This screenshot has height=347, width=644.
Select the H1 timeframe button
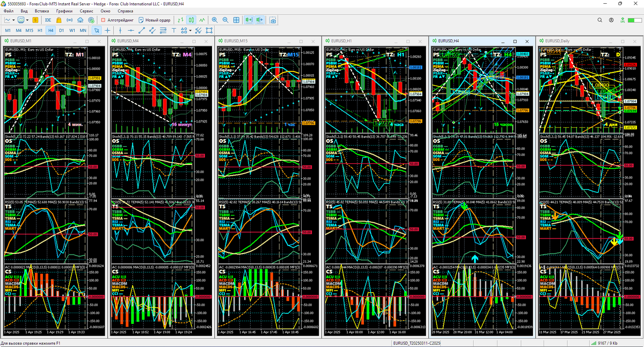pos(40,31)
